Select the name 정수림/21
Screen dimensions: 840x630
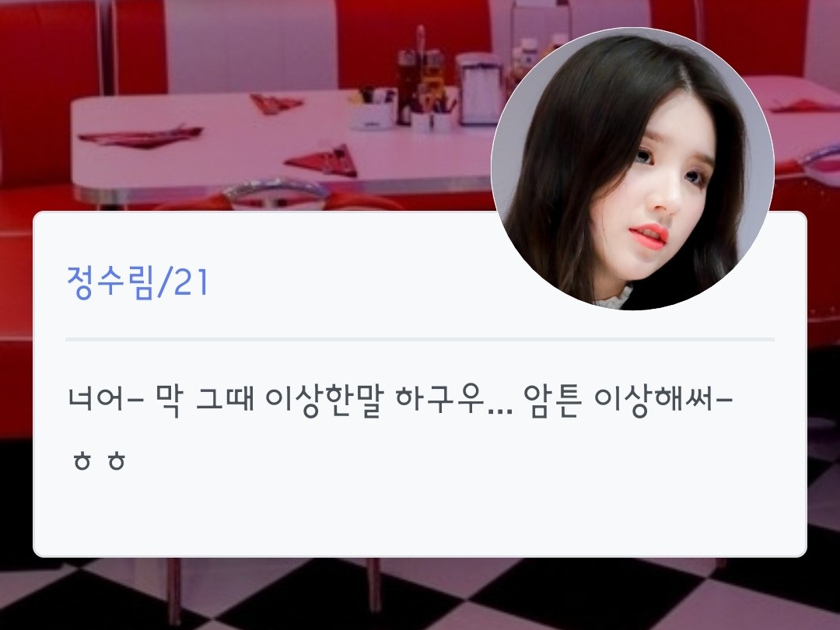point(137,282)
